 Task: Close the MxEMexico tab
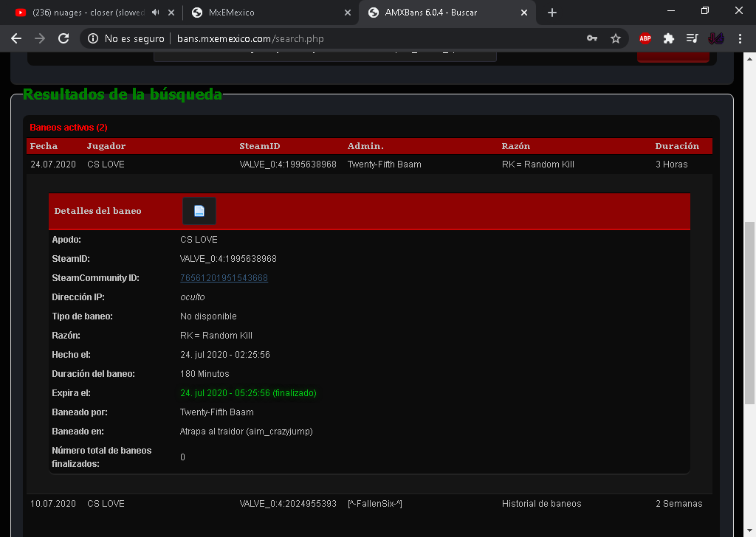pyautogui.click(x=348, y=13)
